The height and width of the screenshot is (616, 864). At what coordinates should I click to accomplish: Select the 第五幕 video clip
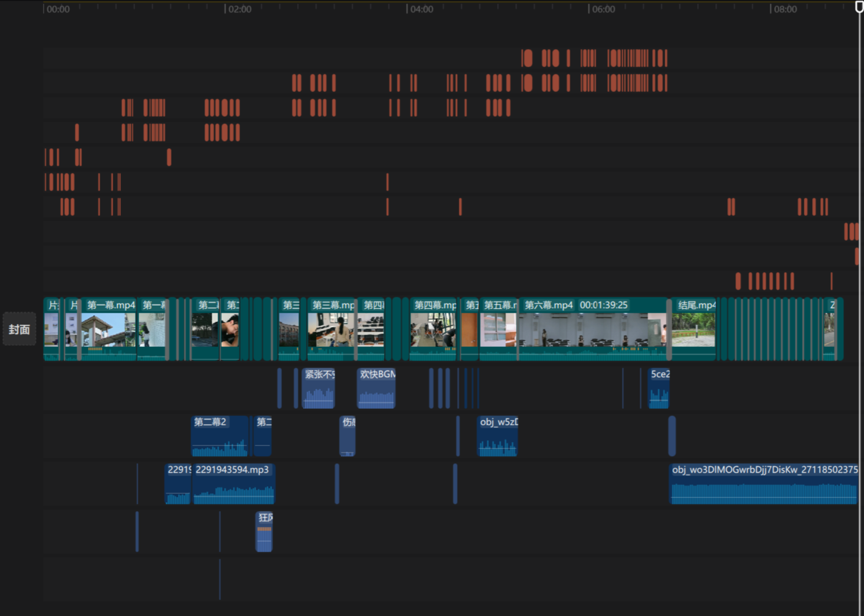[x=499, y=329]
